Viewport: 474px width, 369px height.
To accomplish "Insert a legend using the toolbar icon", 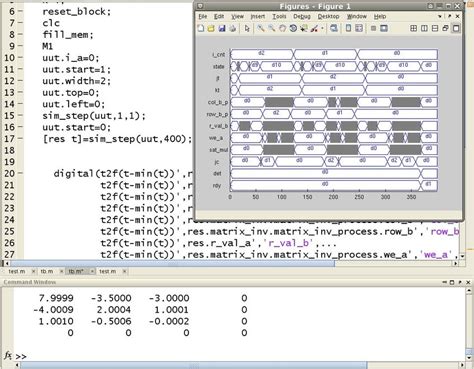I will 359,29.
